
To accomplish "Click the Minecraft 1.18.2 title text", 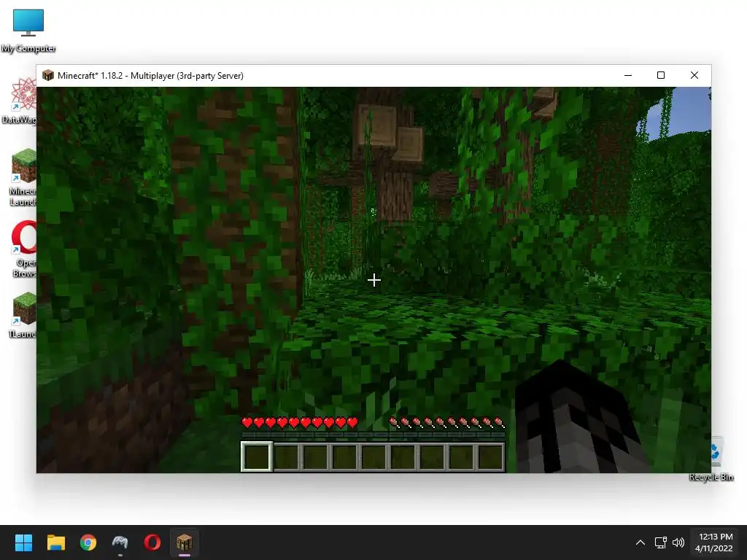I will tap(150, 76).
